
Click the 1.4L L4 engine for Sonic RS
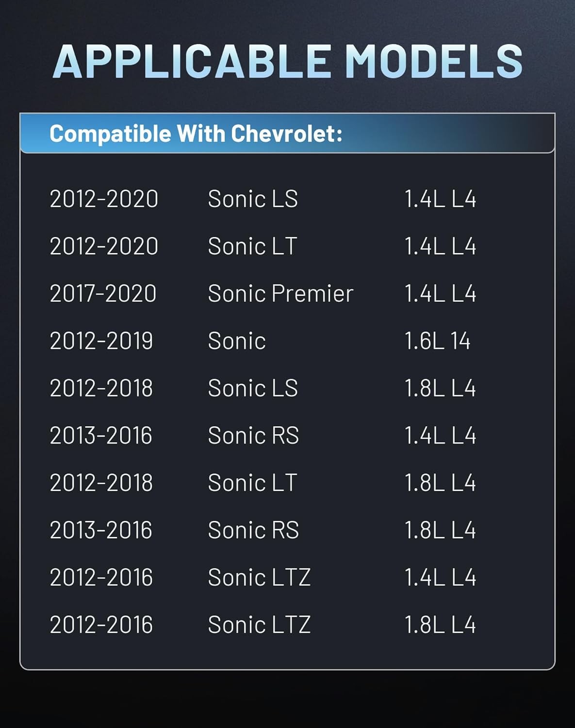coord(440,435)
